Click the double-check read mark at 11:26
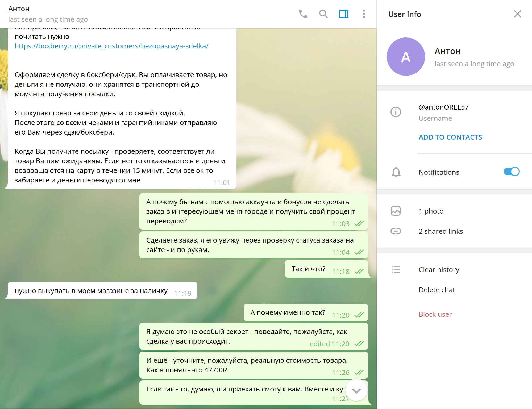 (359, 372)
